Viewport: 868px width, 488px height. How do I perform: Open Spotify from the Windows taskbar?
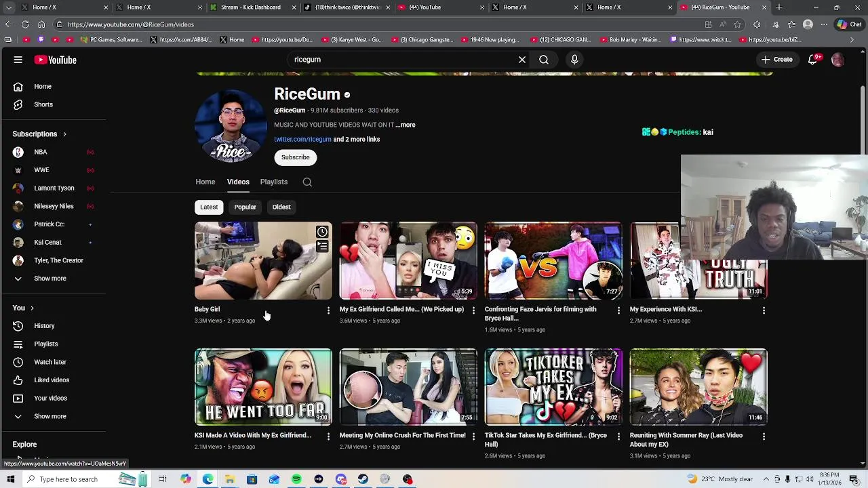pos(296,479)
